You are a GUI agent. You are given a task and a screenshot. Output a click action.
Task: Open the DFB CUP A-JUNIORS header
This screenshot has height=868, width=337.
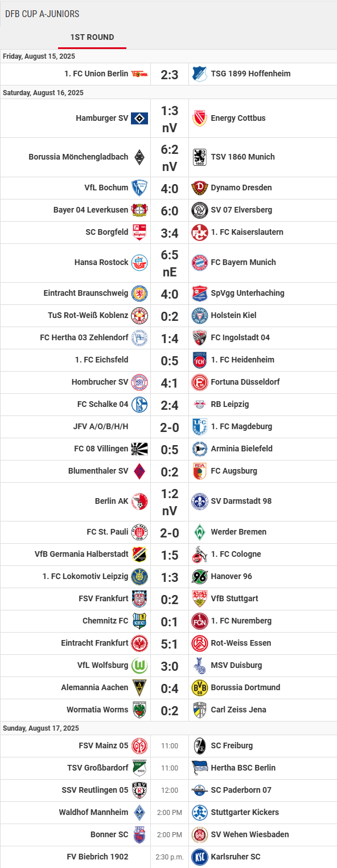42,14
